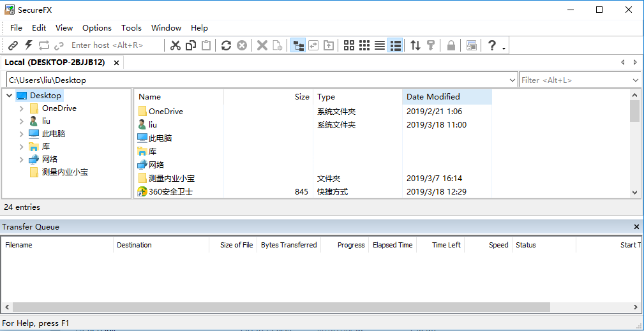
Task: Sort by Date Modified column header
Action: [x=447, y=97]
